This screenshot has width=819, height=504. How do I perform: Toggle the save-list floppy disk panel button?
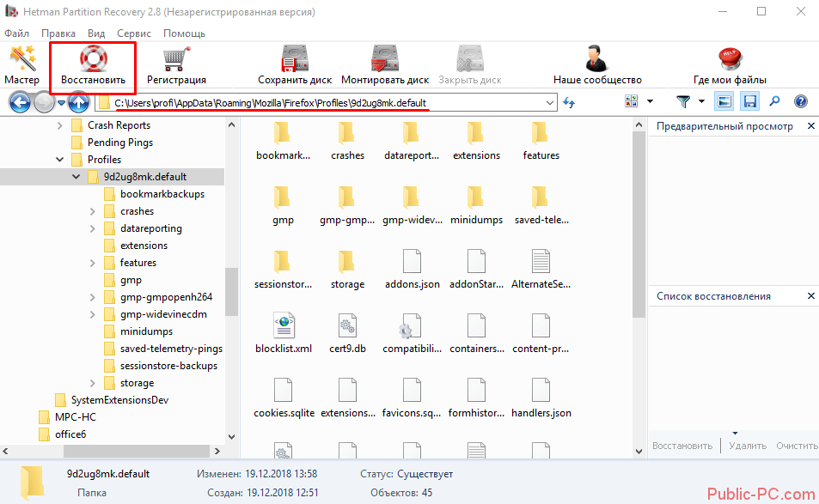pos(749,102)
